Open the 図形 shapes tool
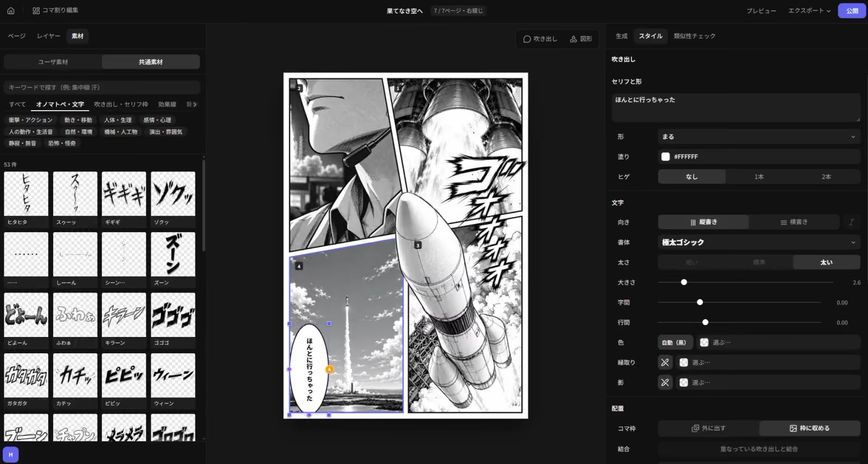The height and width of the screenshot is (464, 868). click(x=581, y=39)
